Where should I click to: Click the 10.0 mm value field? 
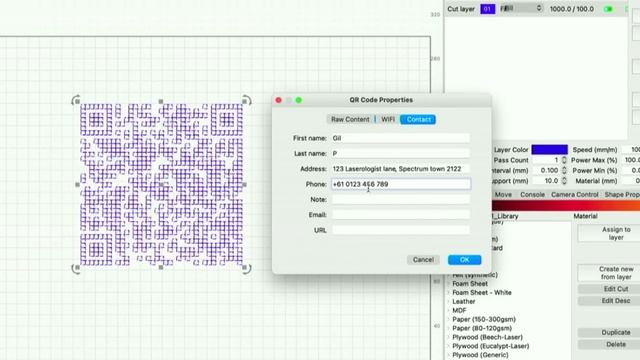coord(546,181)
